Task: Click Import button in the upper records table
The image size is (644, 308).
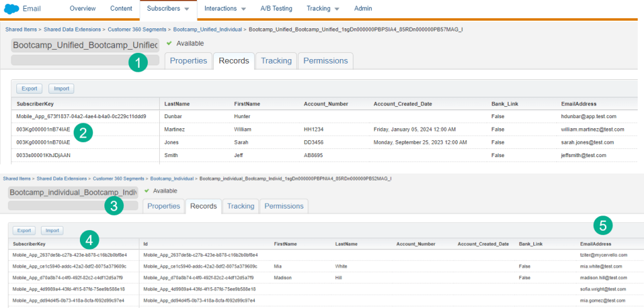Action: pos(61,89)
